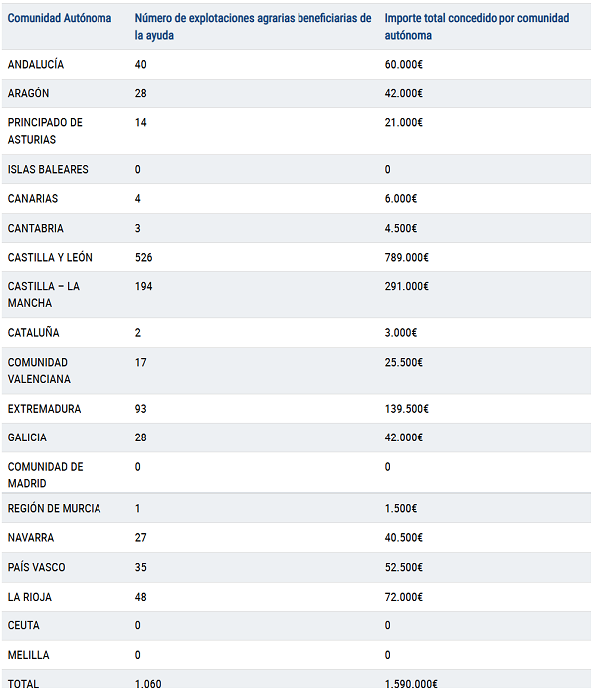Select the CANTABRIA region cell
The height and width of the screenshot is (700, 597).
pyautogui.click(x=36, y=228)
